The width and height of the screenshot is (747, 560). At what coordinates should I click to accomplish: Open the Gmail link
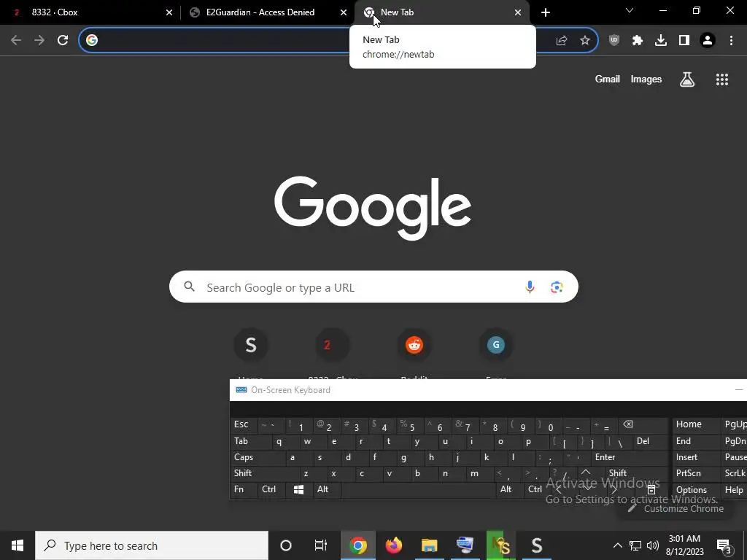pyautogui.click(x=608, y=79)
